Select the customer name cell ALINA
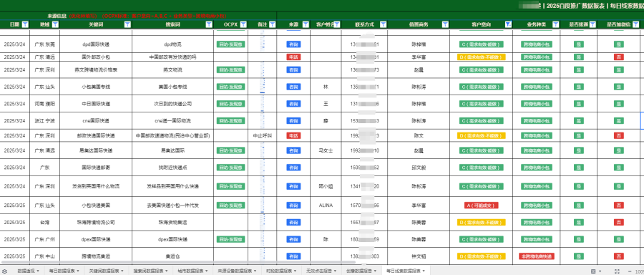Viewport: 644px width, 275px height. [326, 205]
